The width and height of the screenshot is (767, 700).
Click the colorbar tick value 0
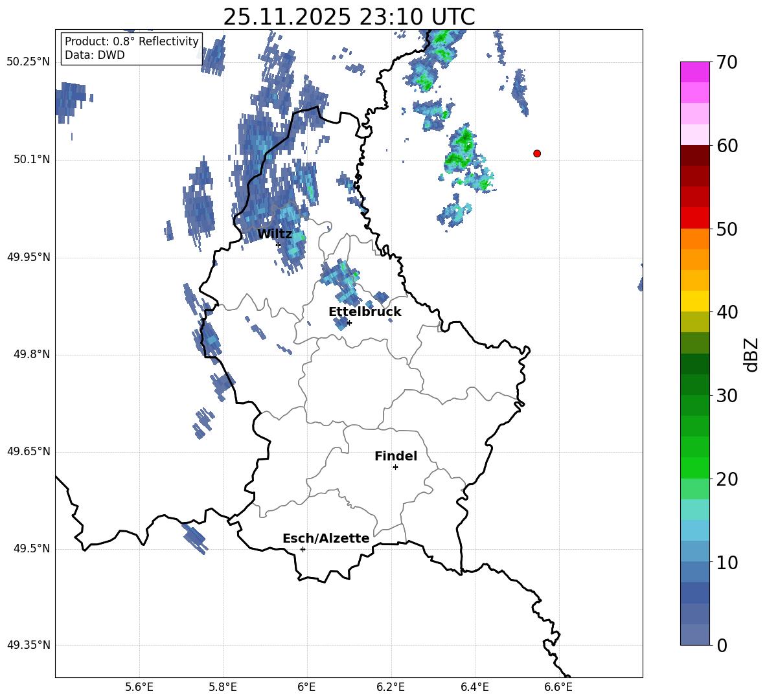[722, 645]
